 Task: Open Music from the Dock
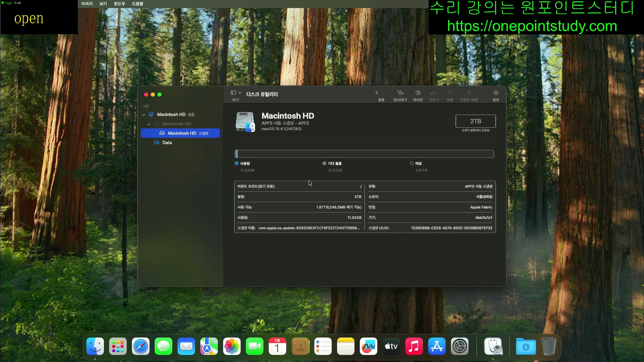(x=414, y=346)
